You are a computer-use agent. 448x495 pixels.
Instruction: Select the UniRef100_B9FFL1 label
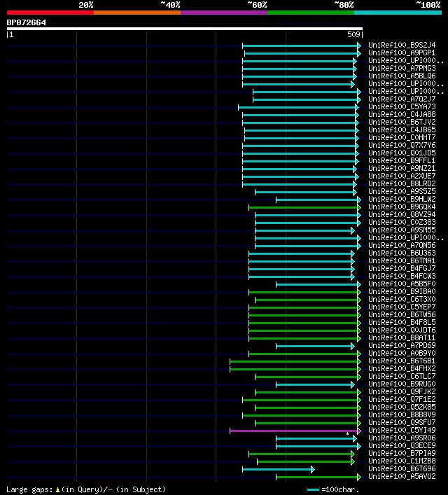pos(402,161)
